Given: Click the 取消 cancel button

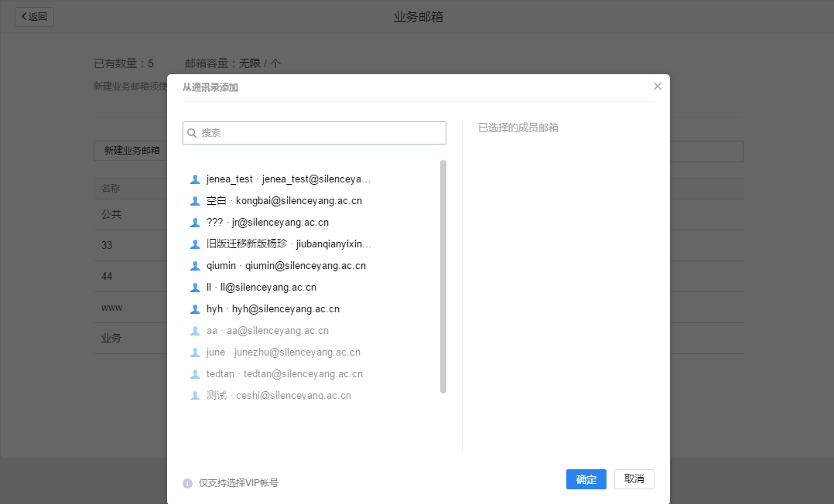Looking at the screenshot, I should pyautogui.click(x=634, y=479).
